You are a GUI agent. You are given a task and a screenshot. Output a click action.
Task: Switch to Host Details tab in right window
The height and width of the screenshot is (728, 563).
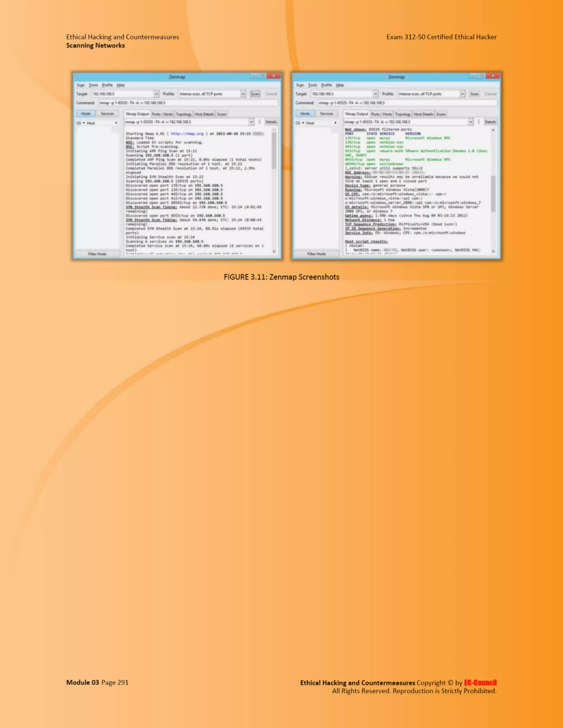coord(424,114)
